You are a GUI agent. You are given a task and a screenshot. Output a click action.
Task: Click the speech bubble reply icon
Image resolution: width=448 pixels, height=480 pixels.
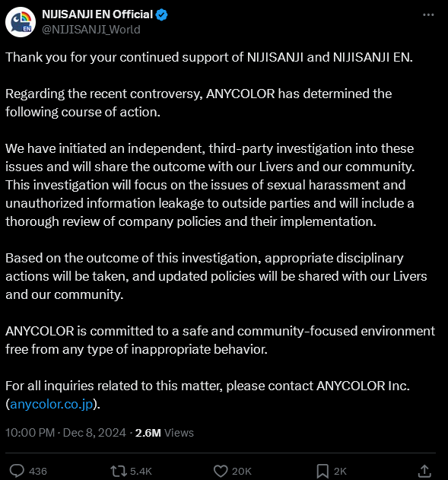[17, 471]
